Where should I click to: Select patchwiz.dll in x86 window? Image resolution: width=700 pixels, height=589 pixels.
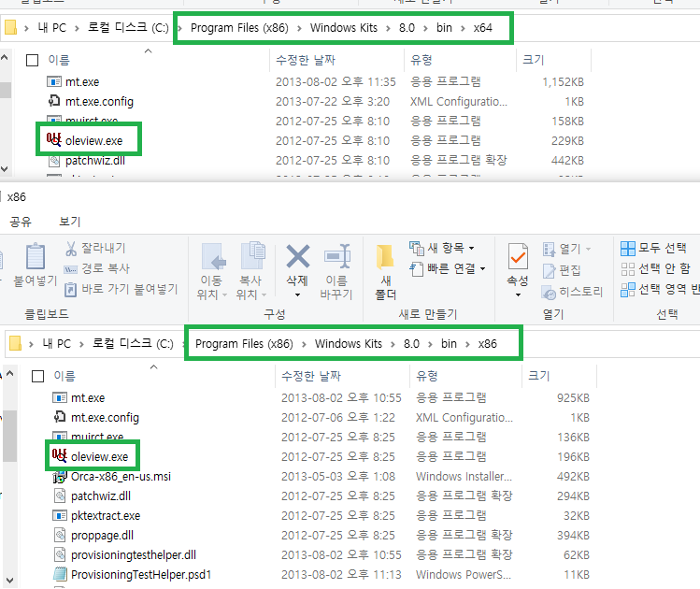(101, 496)
